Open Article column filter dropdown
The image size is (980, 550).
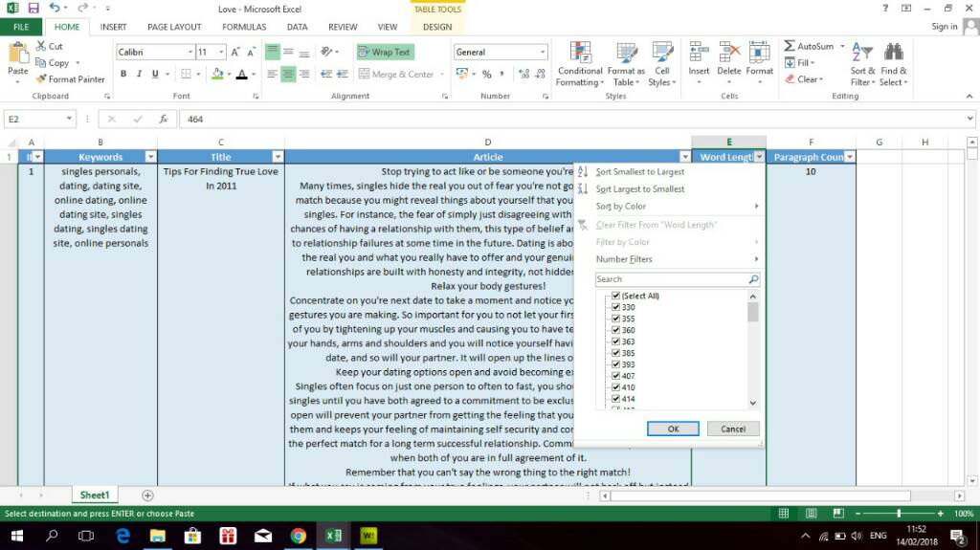click(x=685, y=157)
